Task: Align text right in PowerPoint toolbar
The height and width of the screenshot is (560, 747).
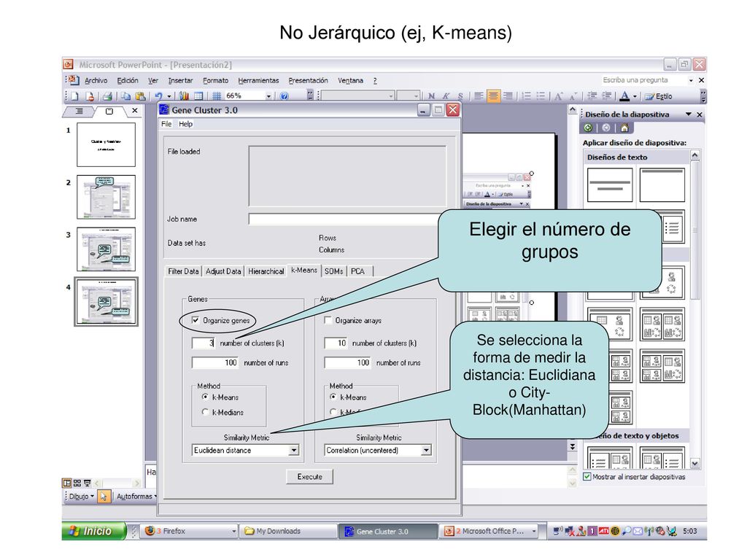Action: 508,96
